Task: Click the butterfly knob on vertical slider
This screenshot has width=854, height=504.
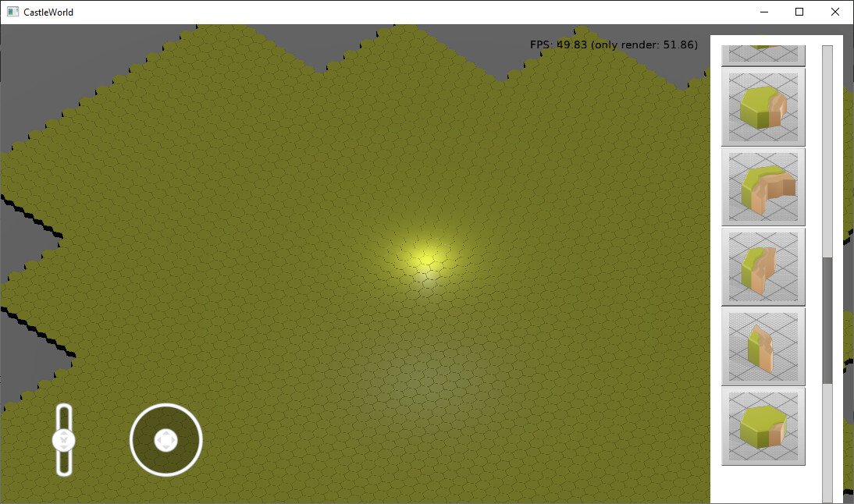Action: tap(64, 440)
